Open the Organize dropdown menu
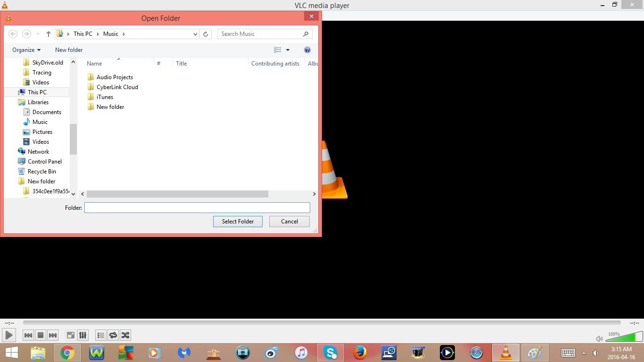Viewport: 644px width, 362px height. (26, 49)
